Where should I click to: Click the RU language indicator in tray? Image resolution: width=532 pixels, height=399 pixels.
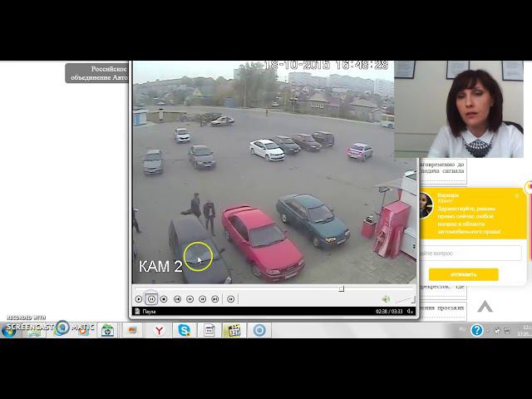pyautogui.click(x=462, y=329)
